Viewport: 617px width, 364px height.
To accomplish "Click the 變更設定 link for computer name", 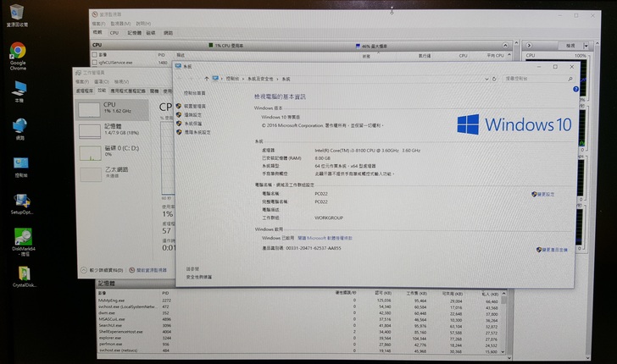I will pyautogui.click(x=546, y=194).
